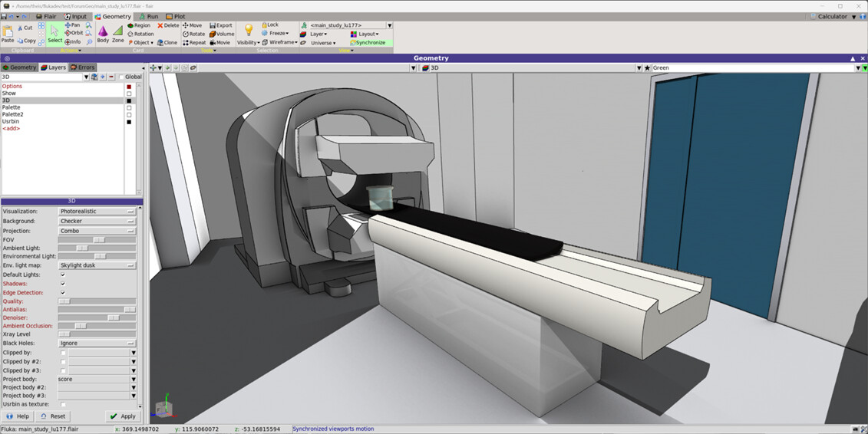This screenshot has width=868, height=434.
Task: Click the Clone card button
Action: tap(167, 43)
